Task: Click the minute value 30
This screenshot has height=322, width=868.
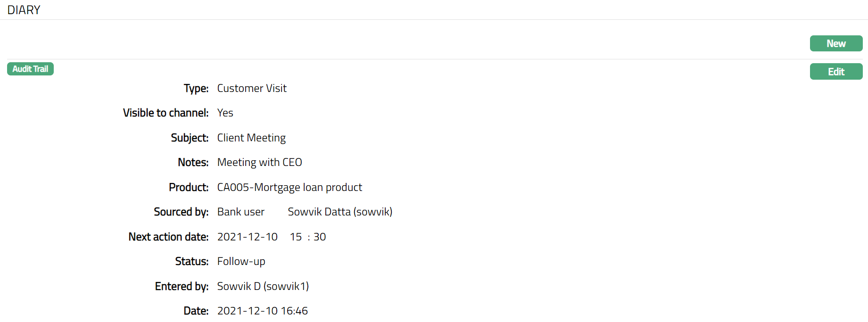Action: [320, 237]
